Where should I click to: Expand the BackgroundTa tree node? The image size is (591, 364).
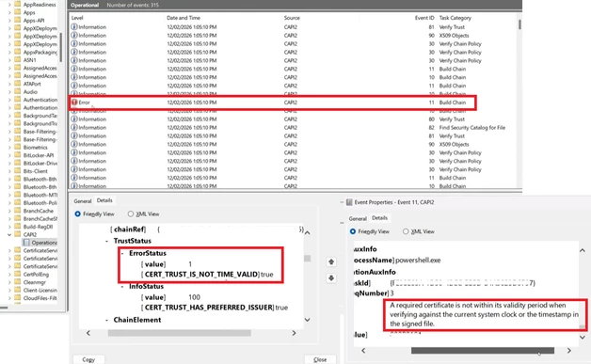click(x=9, y=116)
